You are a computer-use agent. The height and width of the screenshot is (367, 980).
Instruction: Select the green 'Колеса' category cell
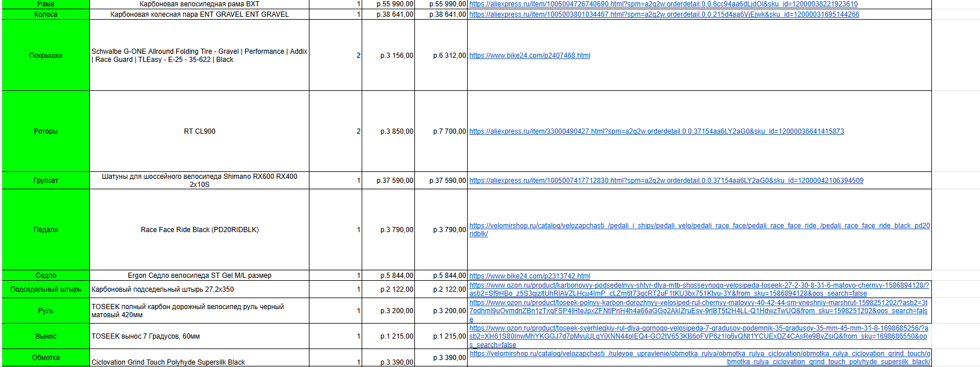click(x=46, y=14)
